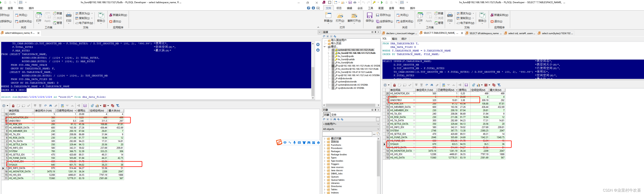
Task: Click the 全部关闭 button on the left ribbon
Action: click(x=23, y=21)
